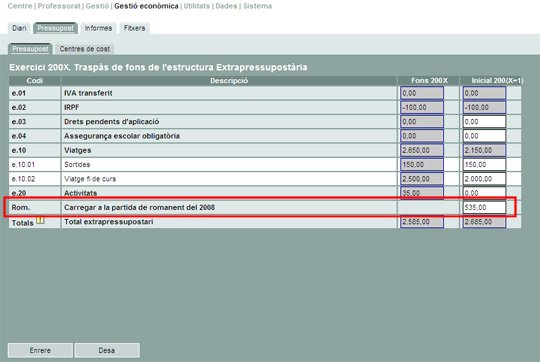Click the IVA transferit description
This screenshot has height=362, width=540.
coord(88,93)
